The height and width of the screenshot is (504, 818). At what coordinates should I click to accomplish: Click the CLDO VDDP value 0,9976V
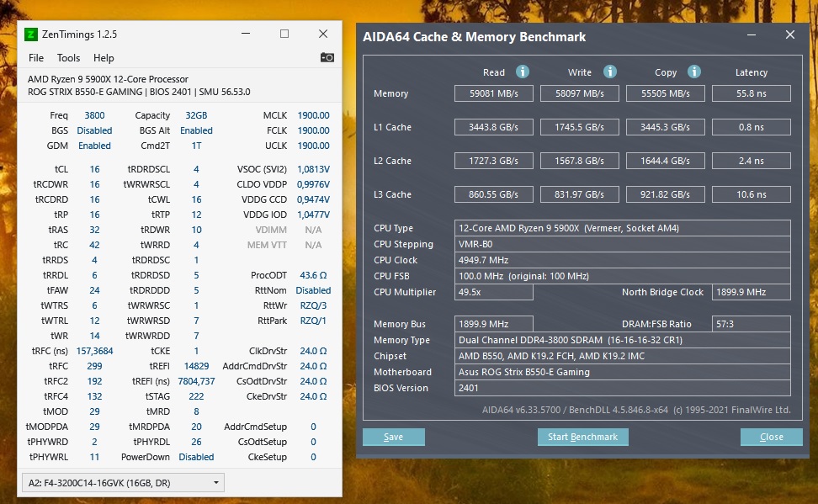click(313, 184)
